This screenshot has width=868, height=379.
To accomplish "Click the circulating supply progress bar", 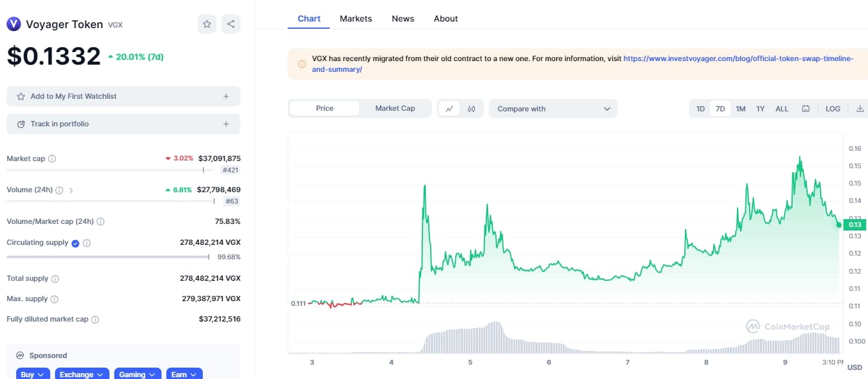I will [x=108, y=257].
